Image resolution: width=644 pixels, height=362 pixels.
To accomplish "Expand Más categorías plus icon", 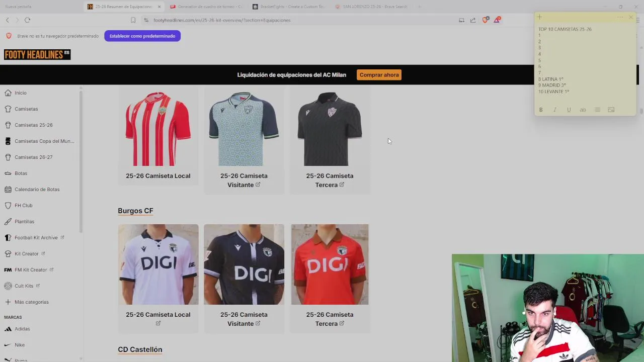I will [8, 302].
